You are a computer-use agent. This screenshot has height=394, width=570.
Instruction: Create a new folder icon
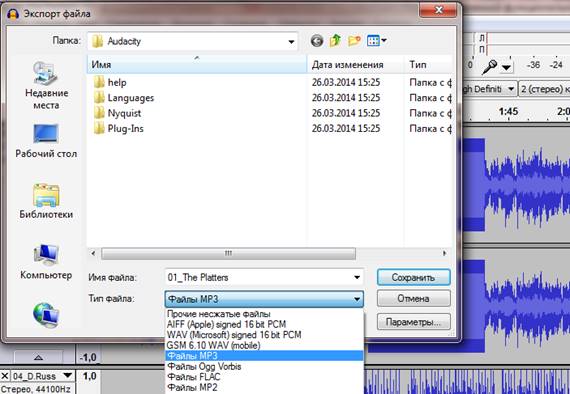[354, 41]
